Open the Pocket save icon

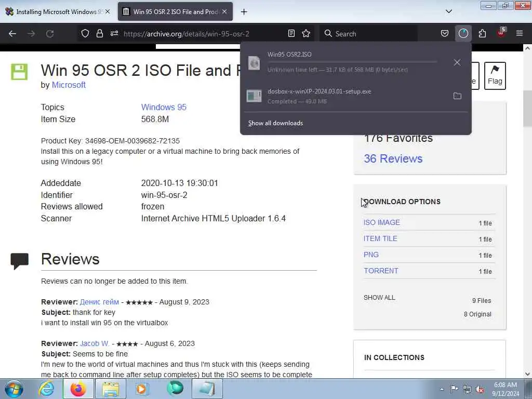click(x=445, y=33)
